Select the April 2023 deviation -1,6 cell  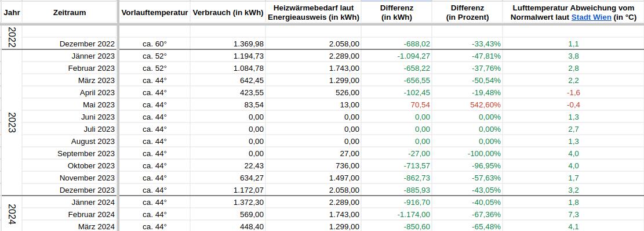[573, 92]
